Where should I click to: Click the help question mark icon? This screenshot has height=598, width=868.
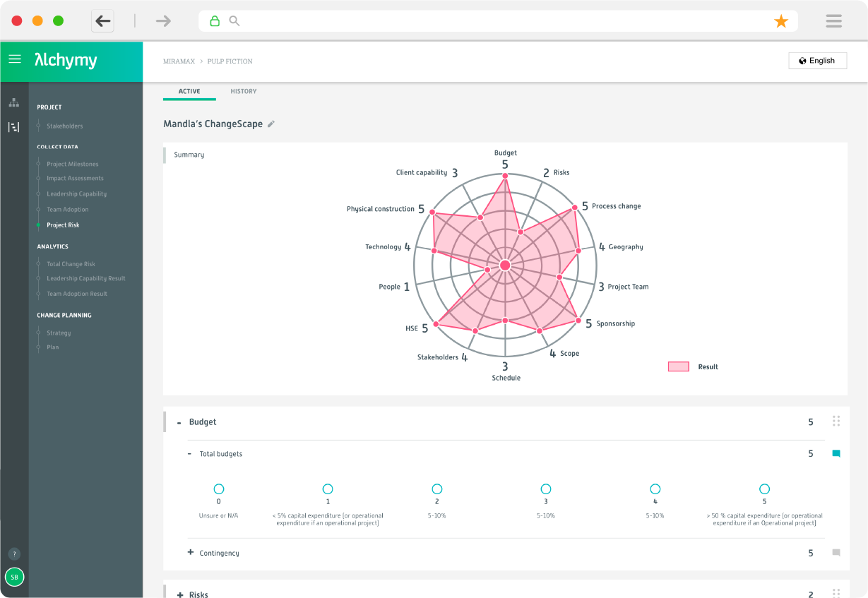14,554
